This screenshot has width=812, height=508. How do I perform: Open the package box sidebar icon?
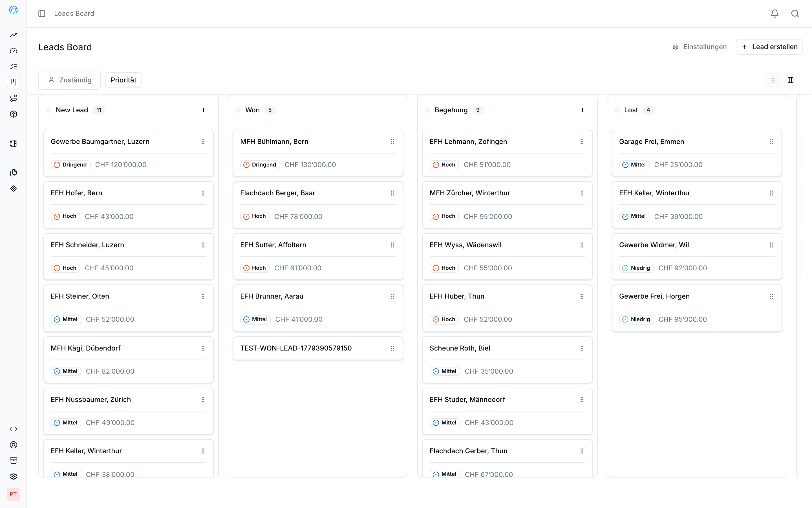tap(14, 114)
